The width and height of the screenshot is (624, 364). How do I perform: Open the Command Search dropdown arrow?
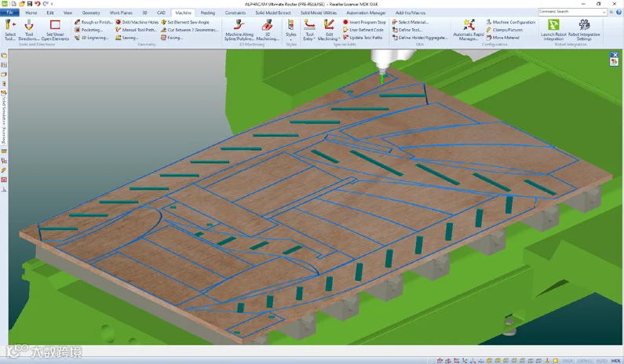(x=604, y=13)
